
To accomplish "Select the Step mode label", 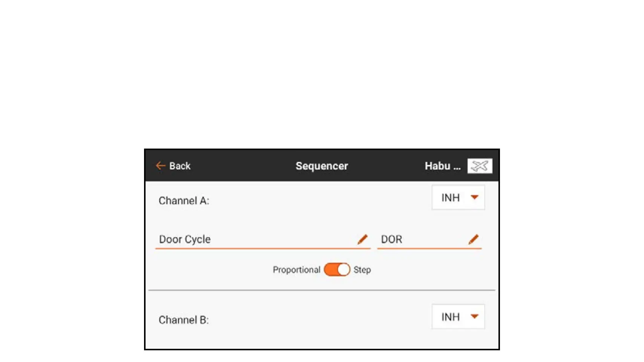I will click(x=362, y=270).
